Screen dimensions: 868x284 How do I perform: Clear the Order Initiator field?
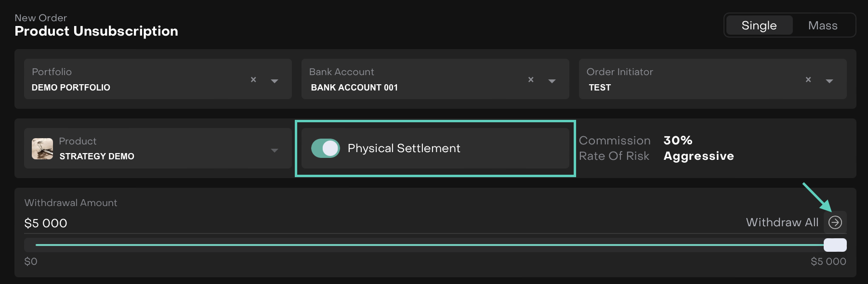808,80
